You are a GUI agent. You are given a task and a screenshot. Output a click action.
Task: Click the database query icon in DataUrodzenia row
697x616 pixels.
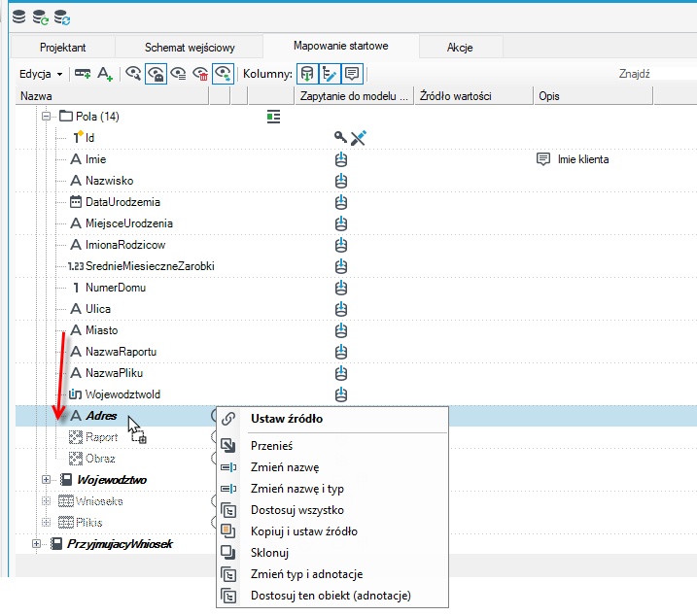point(341,202)
